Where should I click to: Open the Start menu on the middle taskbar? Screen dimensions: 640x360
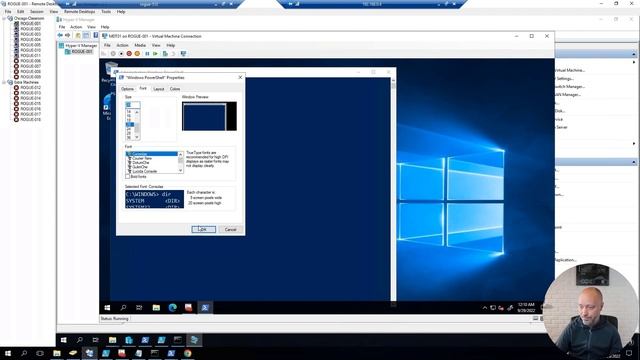[64, 340]
